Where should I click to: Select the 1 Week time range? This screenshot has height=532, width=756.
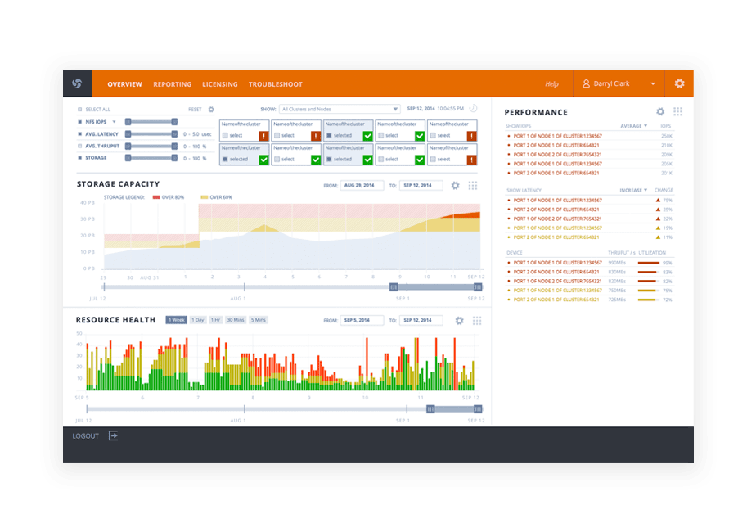[177, 320]
